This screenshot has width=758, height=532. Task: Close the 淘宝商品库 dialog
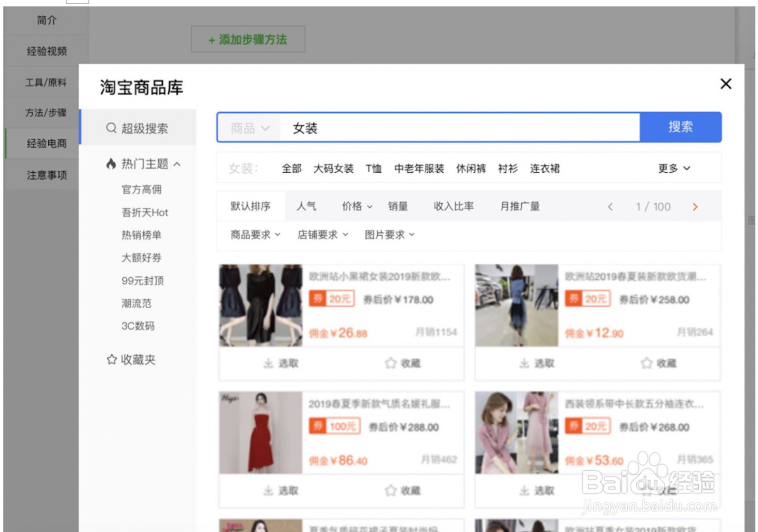(725, 84)
